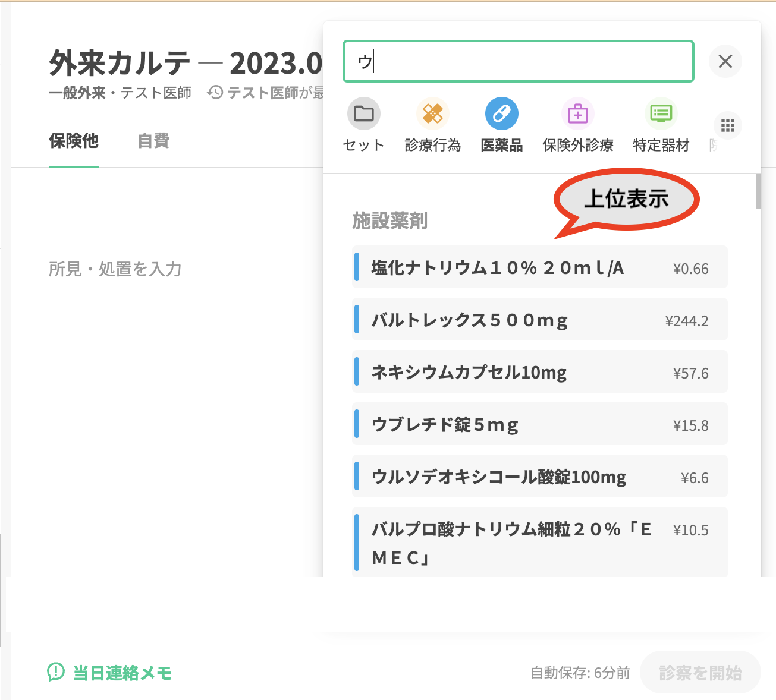The width and height of the screenshot is (776, 700).
Task: Open the 当日連絡メモ link
Action: [122, 673]
